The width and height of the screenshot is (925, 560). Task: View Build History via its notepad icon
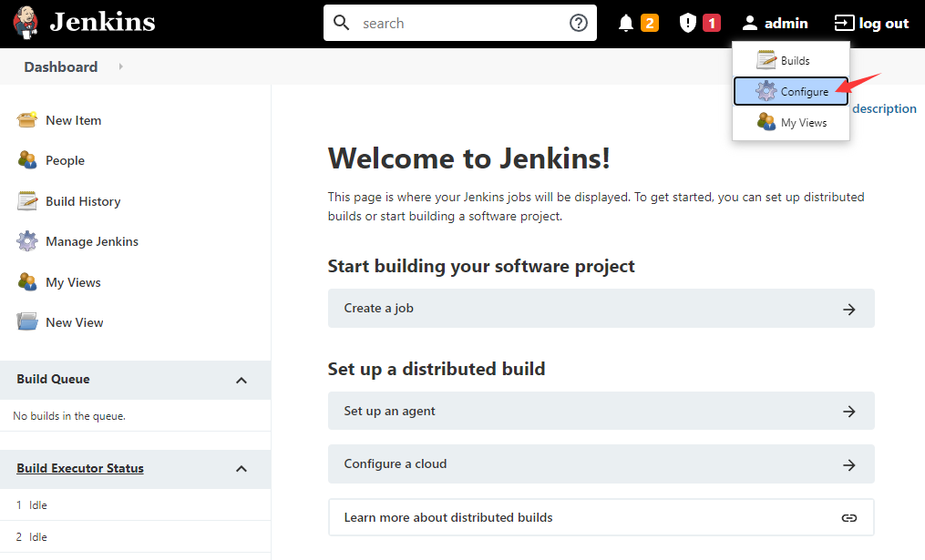pos(26,201)
